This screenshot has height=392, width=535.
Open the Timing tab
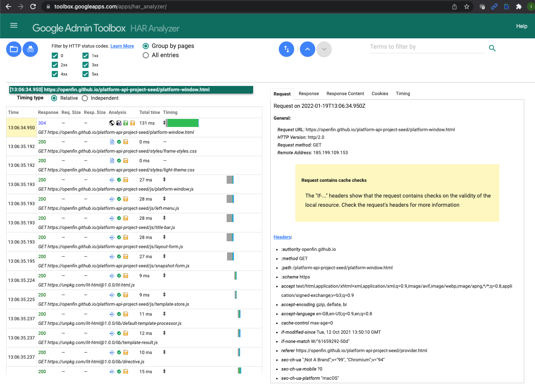coord(403,94)
